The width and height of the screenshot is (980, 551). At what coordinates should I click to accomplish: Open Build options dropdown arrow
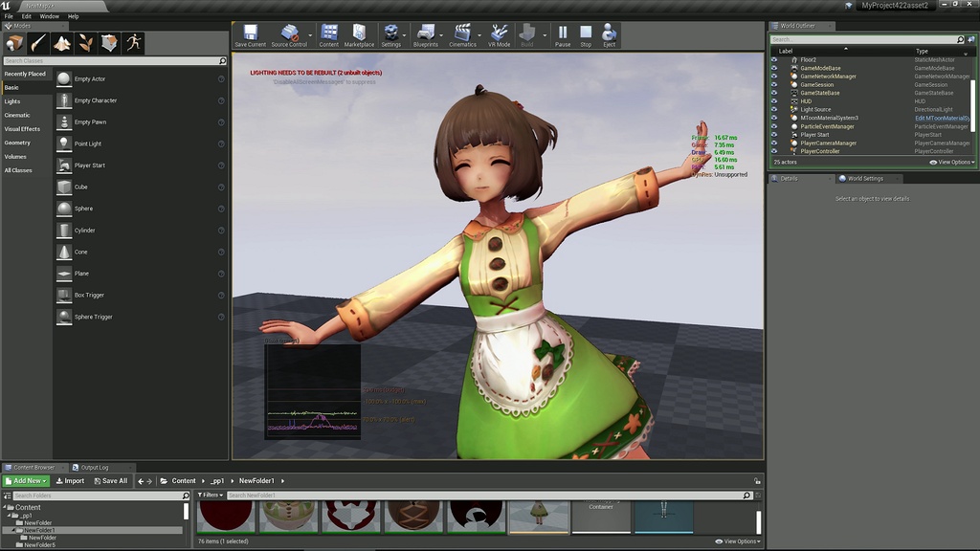[x=545, y=35]
